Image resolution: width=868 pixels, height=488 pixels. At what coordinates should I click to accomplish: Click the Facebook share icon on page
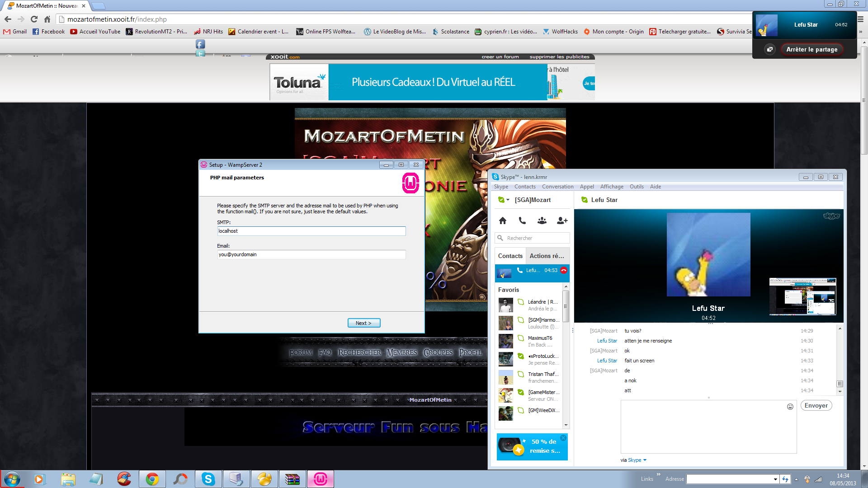pyautogui.click(x=200, y=44)
